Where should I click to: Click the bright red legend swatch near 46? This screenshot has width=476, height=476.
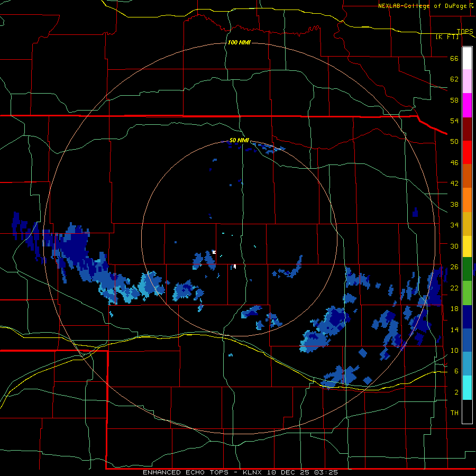pos(467,152)
